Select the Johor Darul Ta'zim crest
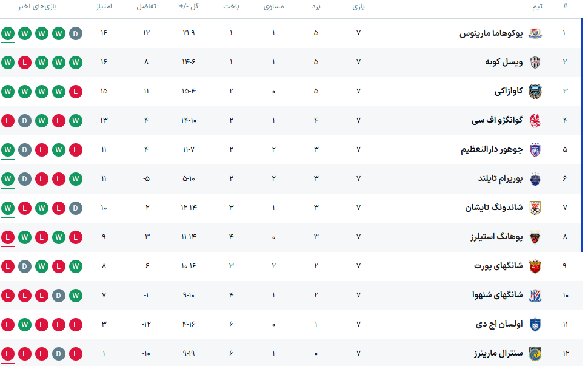The height and width of the screenshot is (366, 588). pos(535,149)
